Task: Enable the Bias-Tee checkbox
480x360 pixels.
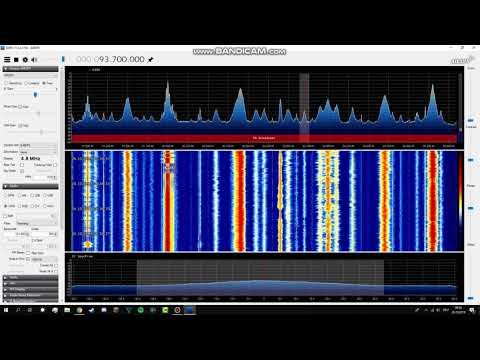Action: (x=22, y=165)
